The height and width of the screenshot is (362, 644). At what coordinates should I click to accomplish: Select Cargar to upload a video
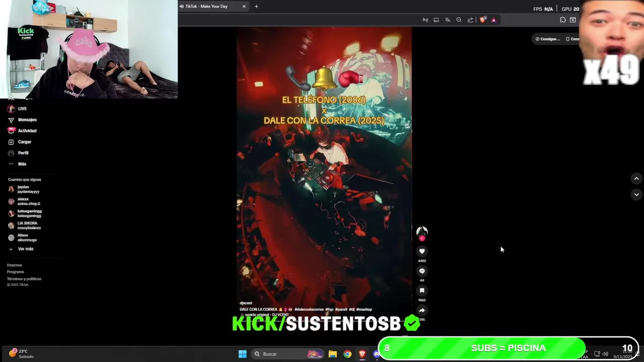[x=20, y=142]
